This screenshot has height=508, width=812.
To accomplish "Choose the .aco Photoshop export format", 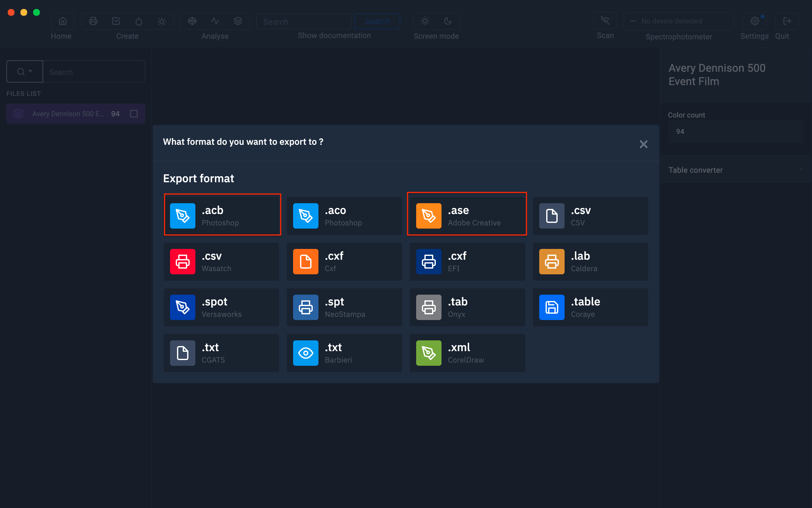I will tap(344, 216).
